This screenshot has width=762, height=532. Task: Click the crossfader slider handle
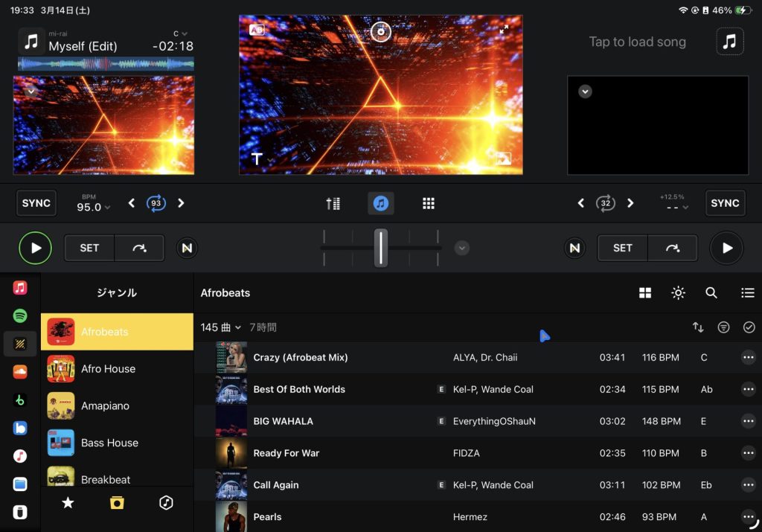pyautogui.click(x=381, y=248)
